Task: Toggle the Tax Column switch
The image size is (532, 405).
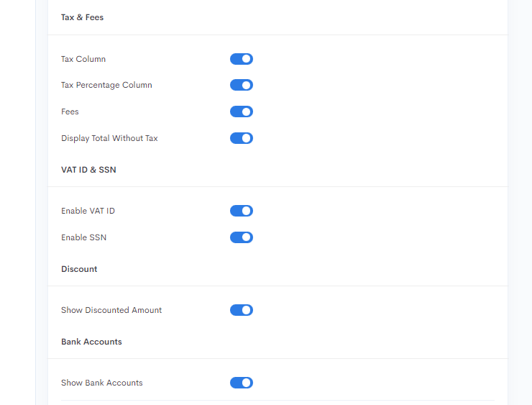Action: click(242, 59)
